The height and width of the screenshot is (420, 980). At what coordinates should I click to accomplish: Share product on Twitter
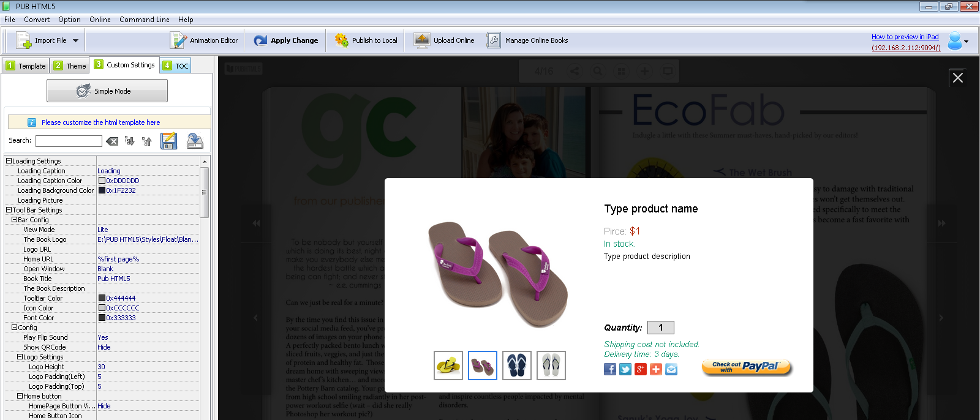(x=625, y=369)
